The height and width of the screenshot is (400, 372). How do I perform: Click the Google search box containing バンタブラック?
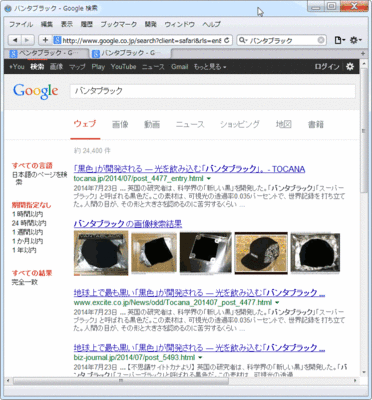(212, 91)
